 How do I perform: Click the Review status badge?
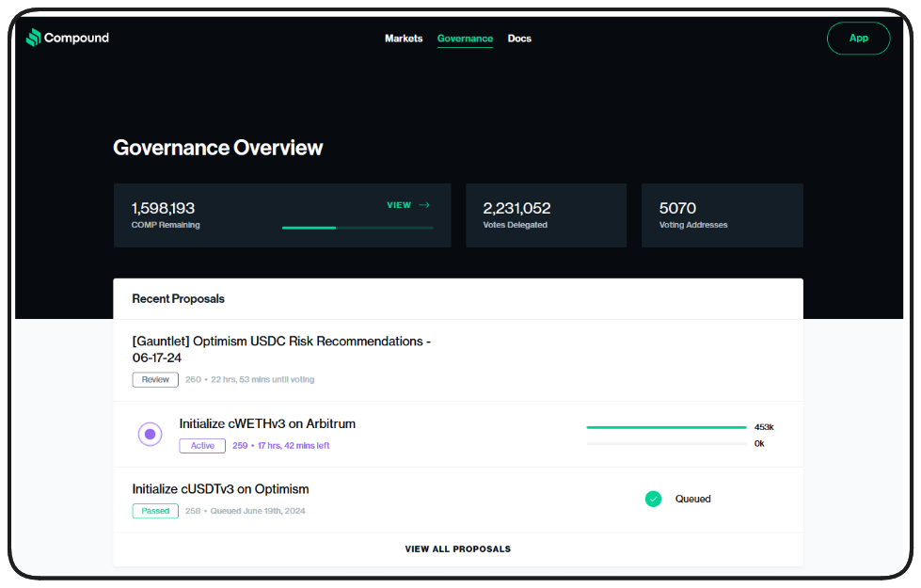pos(155,379)
